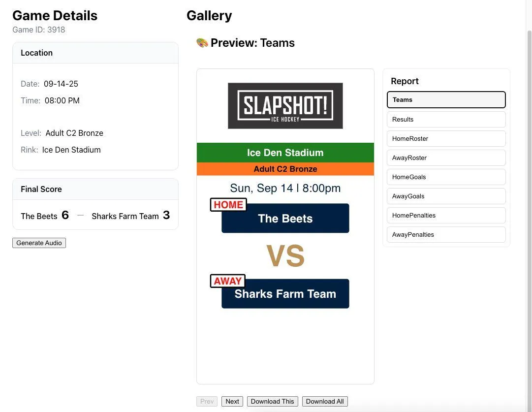532x412 pixels.
Task: Switch to the HomeRoster report
Action: (x=446, y=138)
